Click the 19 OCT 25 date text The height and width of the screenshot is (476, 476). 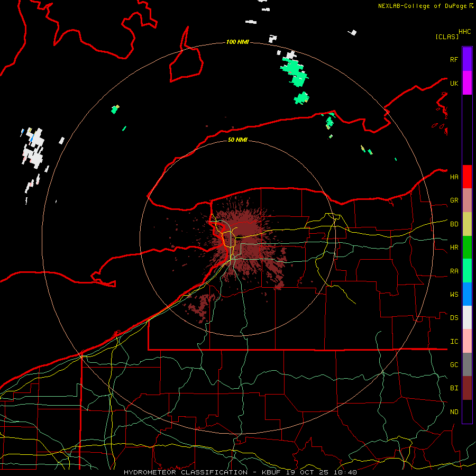point(308,472)
